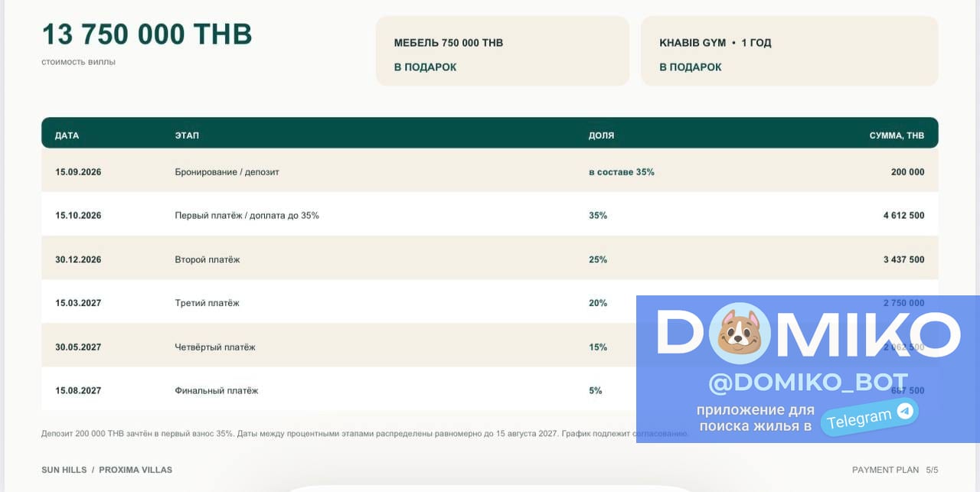Click the 25% share value
The height and width of the screenshot is (492, 980).
pos(598,259)
